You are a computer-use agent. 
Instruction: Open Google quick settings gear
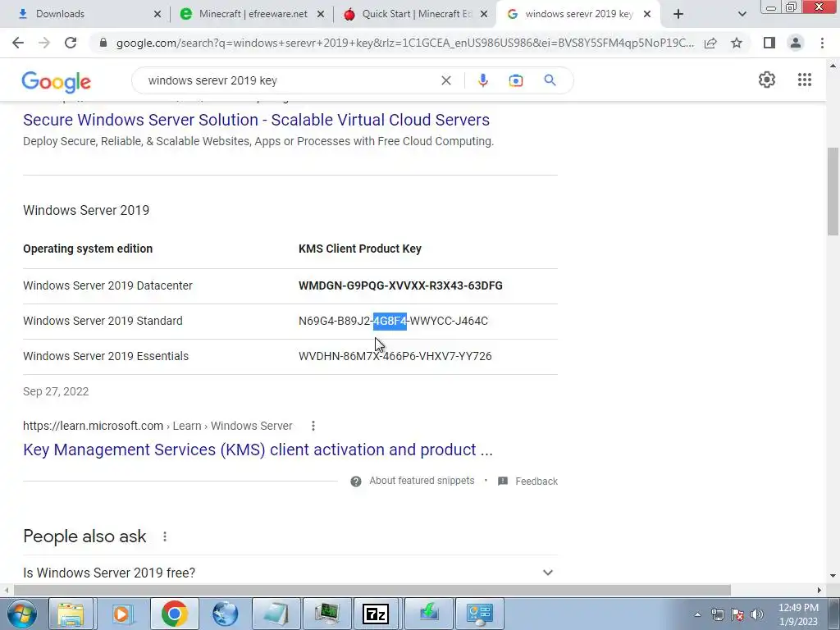click(x=767, y=80)
